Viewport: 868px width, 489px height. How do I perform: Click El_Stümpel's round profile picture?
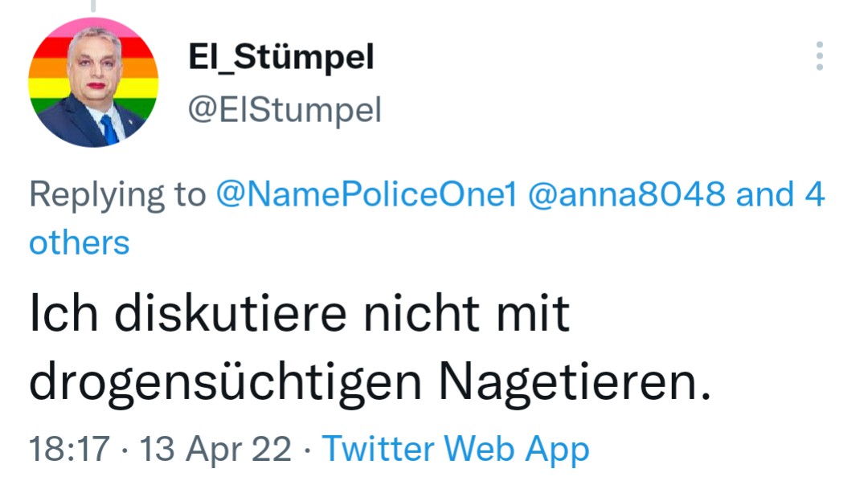pos(93,83)
